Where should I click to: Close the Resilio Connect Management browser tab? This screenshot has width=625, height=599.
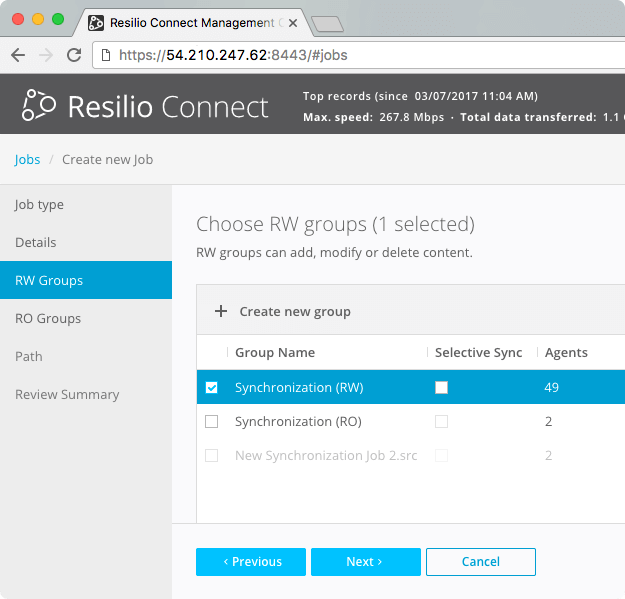(293, 23)
